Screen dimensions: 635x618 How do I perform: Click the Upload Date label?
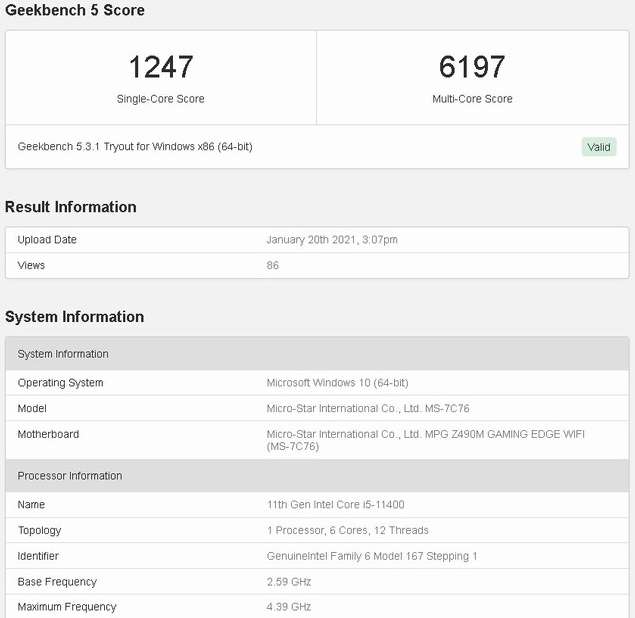pos(47,240)
